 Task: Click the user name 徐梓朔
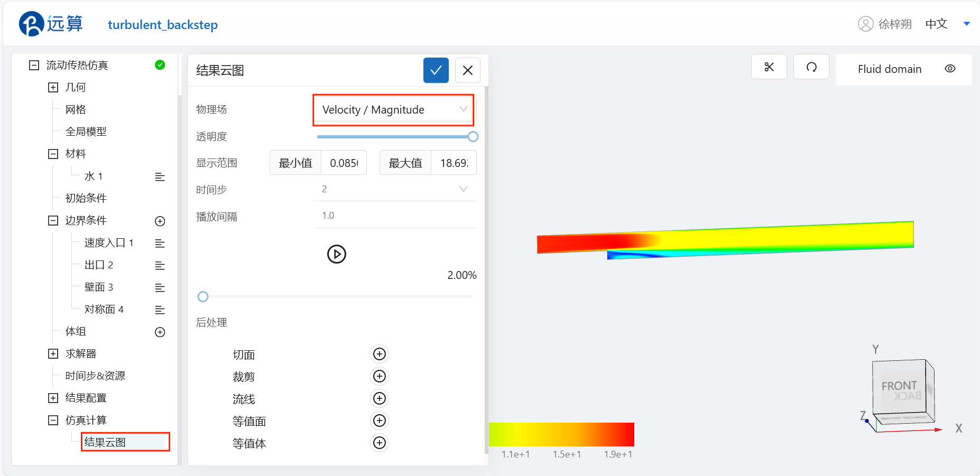click(x=895, y=24)
